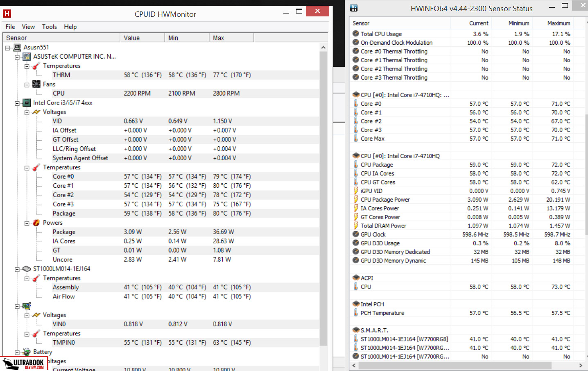The image size is (588, 371).
Task: Click the Intel Core processor chip icon
Action: click(27, 102)
